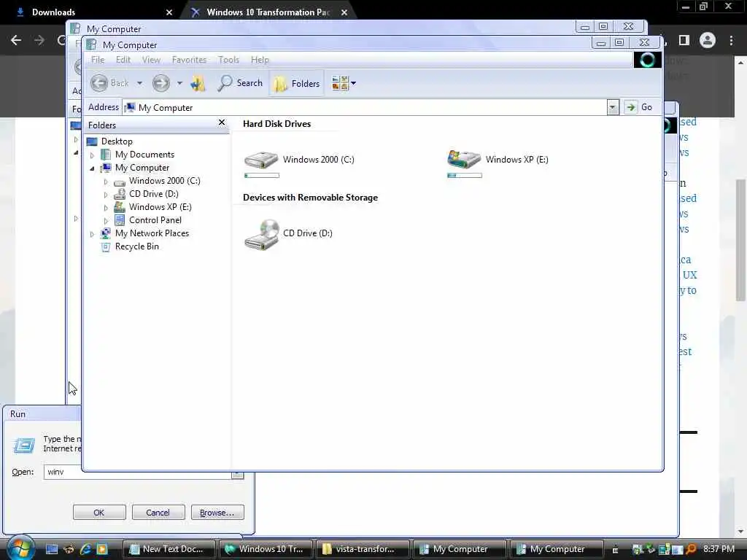Open Windows Media Player quick launch icon
747x560 pixels.
pyautogui.click(x=102, y=549)
